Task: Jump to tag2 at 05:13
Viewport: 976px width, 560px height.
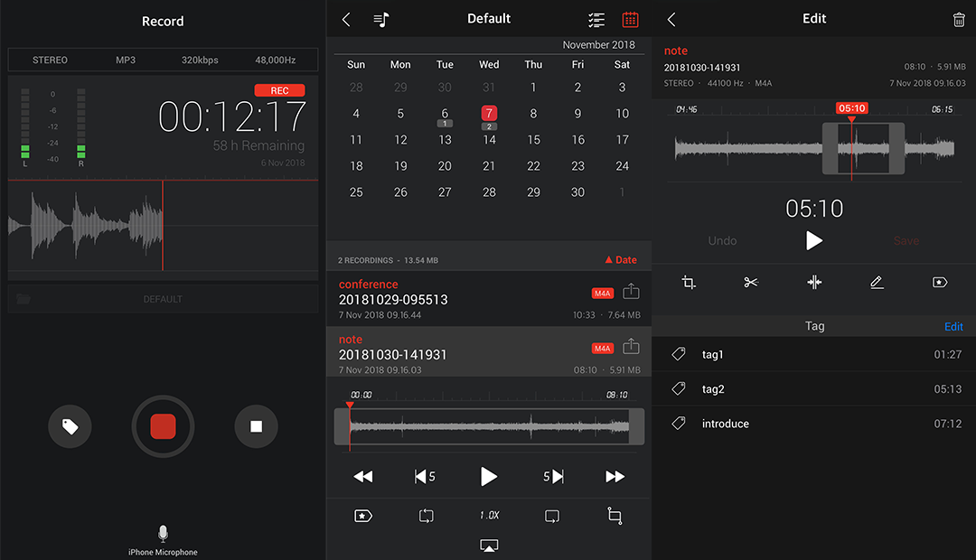Action: point(813,389)
